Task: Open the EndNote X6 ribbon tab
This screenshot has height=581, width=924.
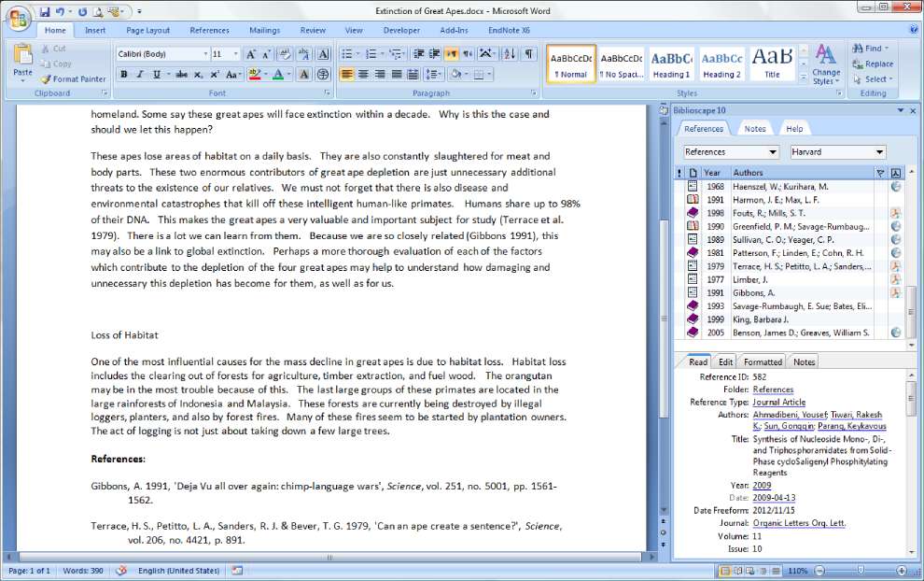Action: tap(510, 30)
